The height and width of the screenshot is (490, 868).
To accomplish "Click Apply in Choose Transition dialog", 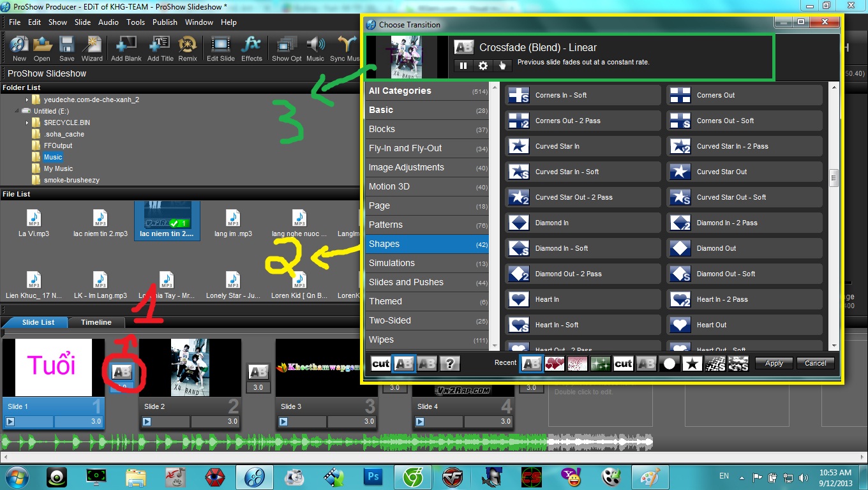I will pos(774,363).
